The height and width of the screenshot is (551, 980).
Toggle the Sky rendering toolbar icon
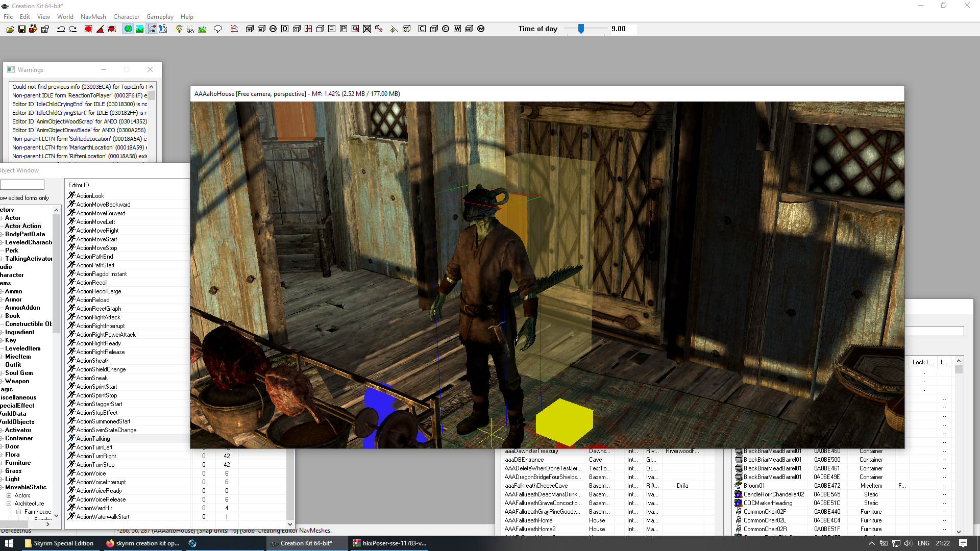(190, 29)
